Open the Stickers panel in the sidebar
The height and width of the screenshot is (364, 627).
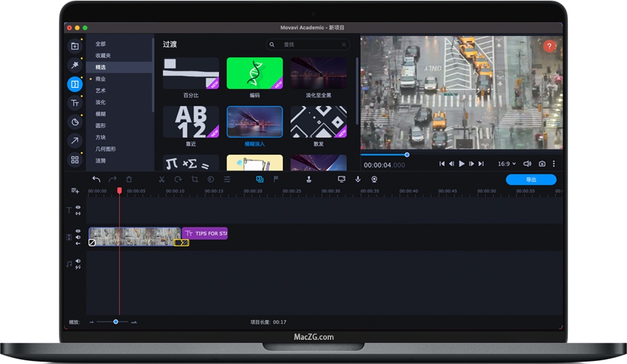(75, 122)
